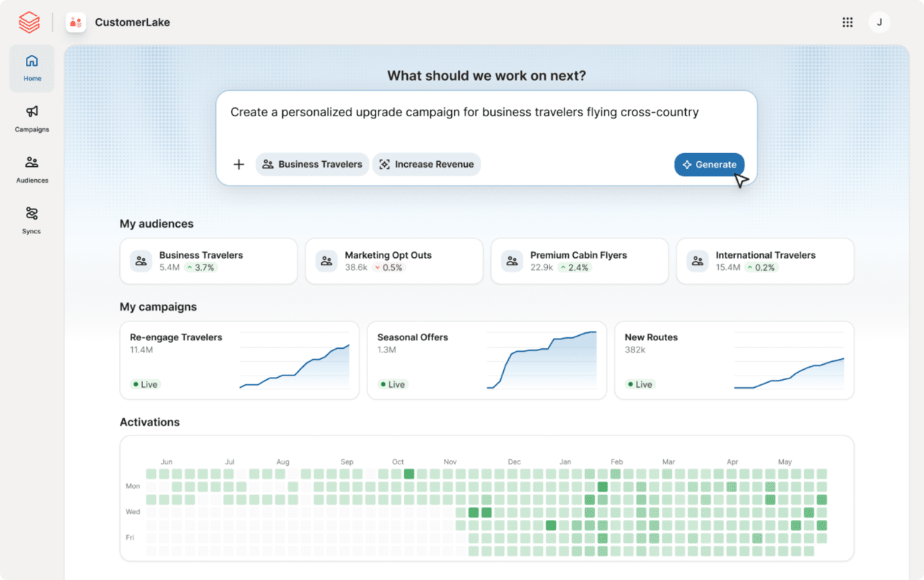Click the Re-engage Travelers line chart

point(295,361)
